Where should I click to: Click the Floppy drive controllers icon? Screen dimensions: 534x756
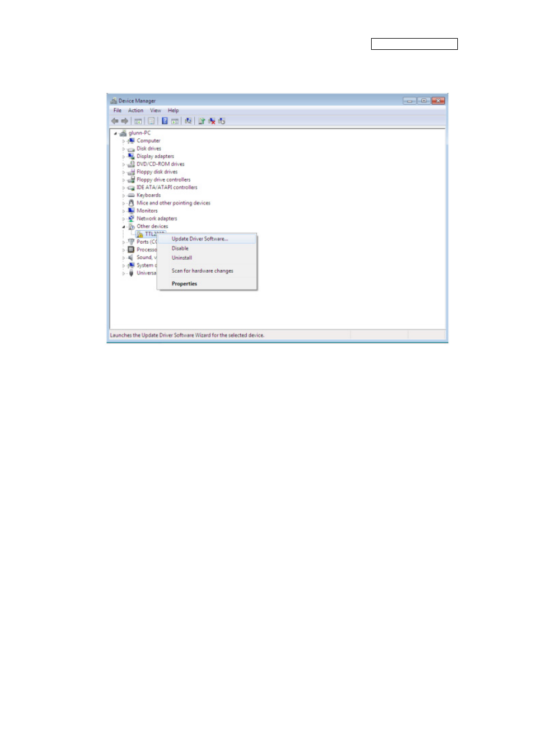pyautogui.click(x=131, y=180)
